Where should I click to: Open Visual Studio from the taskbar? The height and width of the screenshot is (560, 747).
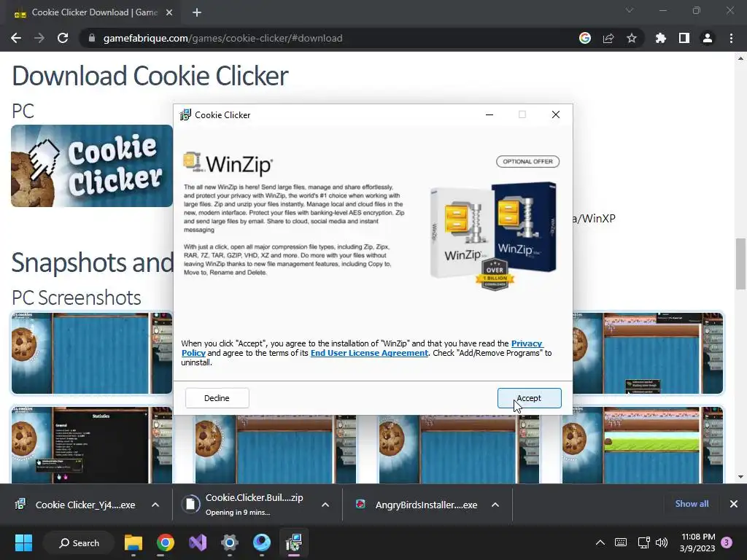tap(197, 542)
